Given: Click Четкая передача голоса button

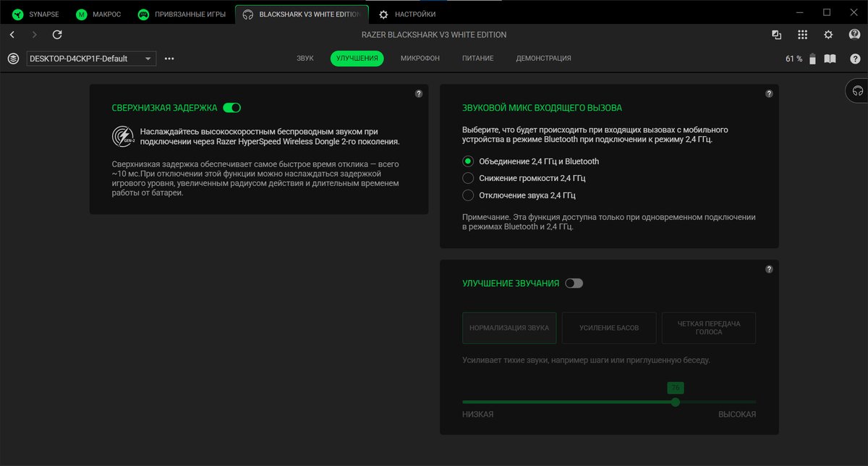Looking at the screenshot, I should point(709,328).
